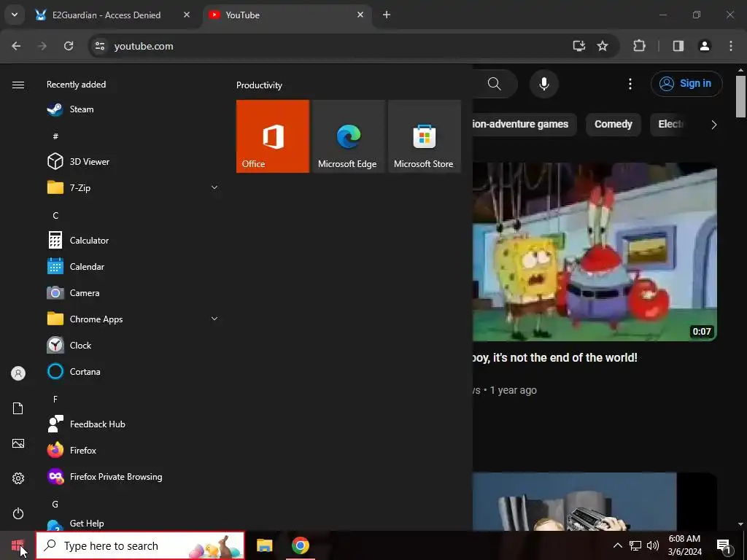Screen dimensions: 747x560
Task: Click the youtube.com address bar
Action: (333, 46)
